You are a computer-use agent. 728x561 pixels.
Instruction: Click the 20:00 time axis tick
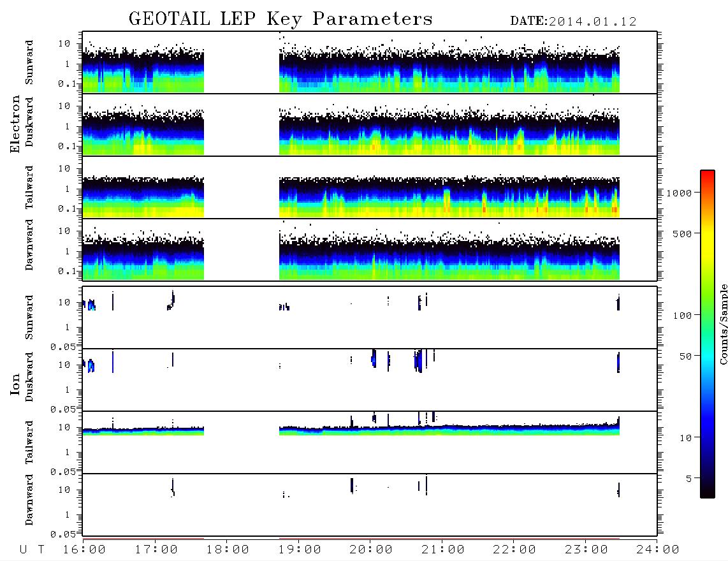(371, 550)
